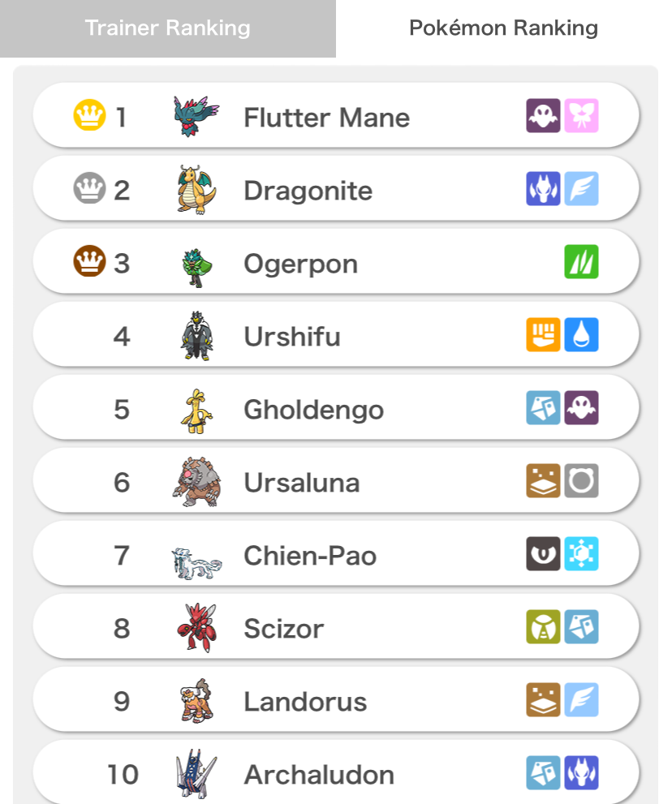Select the Archaludon entry at rank 10
Screen dimensions: 672x804
[x=336, y=772]
